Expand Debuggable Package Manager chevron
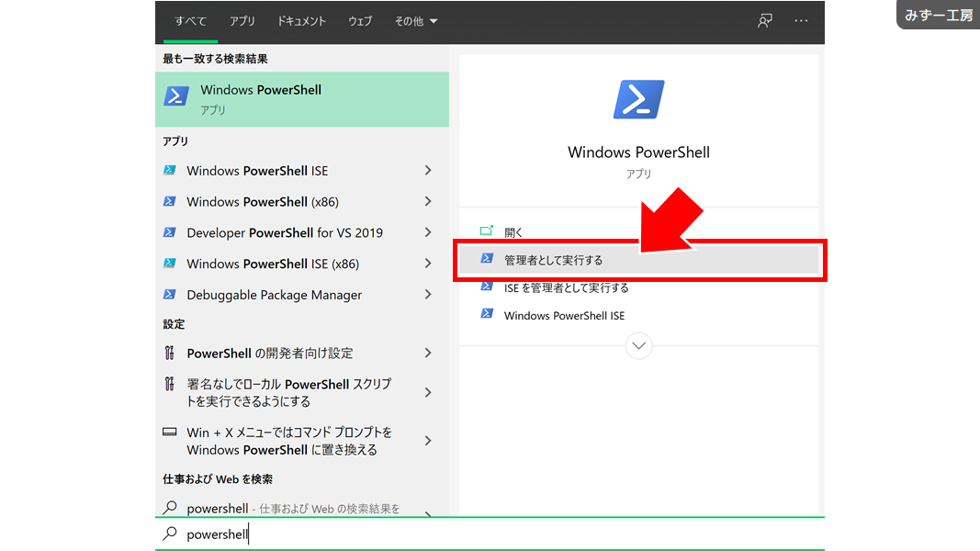 (428, 294)
